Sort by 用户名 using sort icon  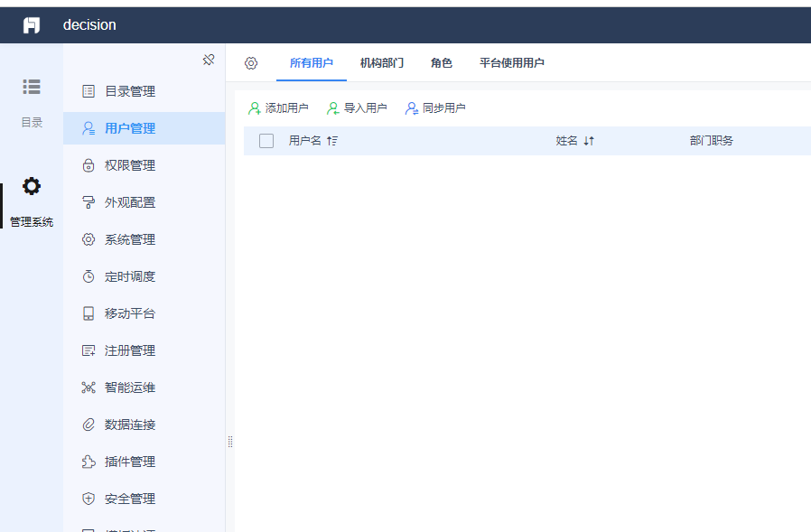332,141
